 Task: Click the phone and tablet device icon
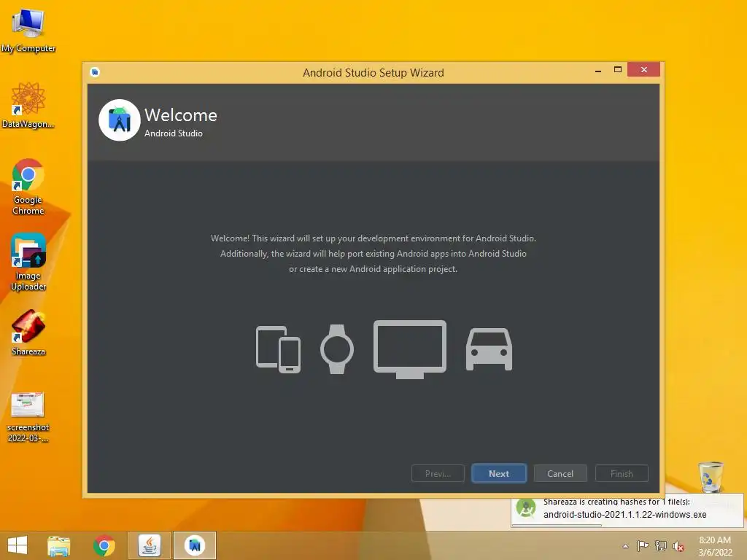(278, 349)
